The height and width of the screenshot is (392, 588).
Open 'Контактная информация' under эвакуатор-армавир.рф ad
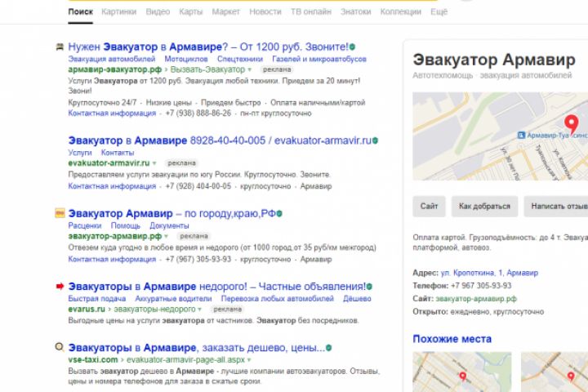point(112,259)
